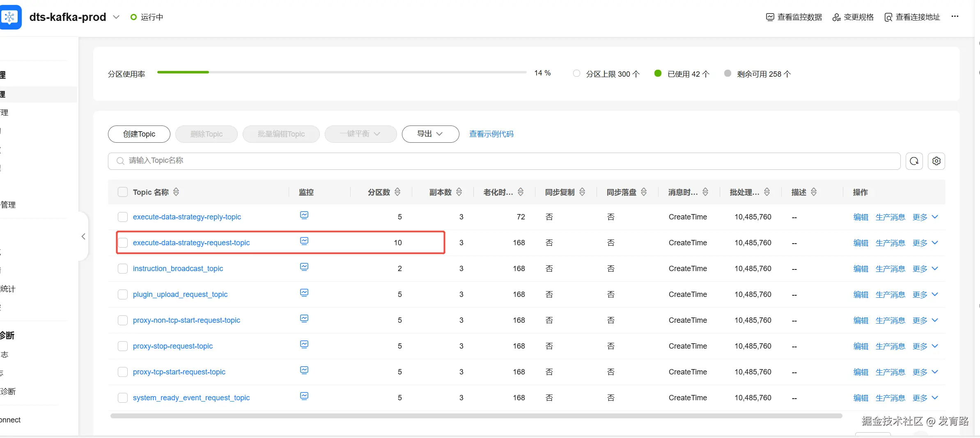Check proxy-non-tcp-start-request-topic row
980x438 pixels.
(x=123, y=320)
